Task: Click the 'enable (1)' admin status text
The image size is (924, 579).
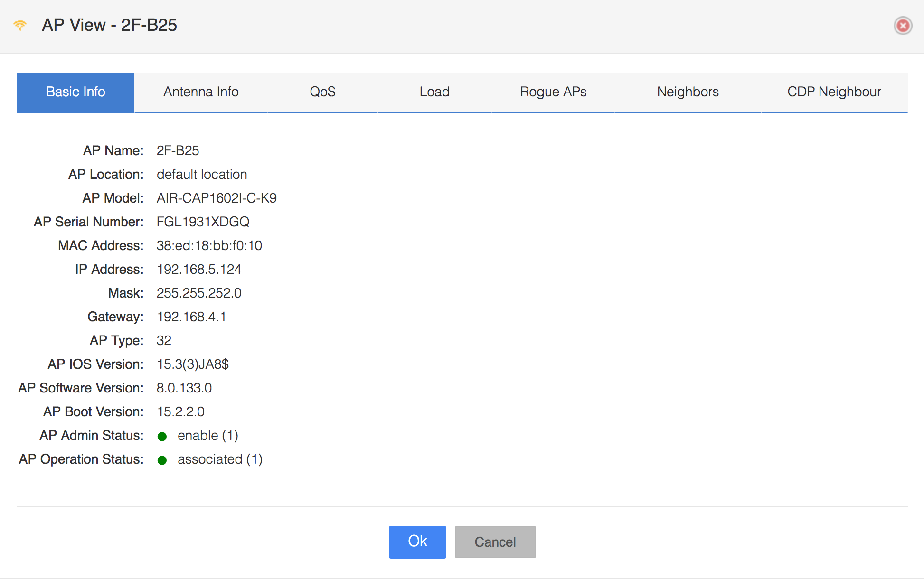Action: (208, 436)
